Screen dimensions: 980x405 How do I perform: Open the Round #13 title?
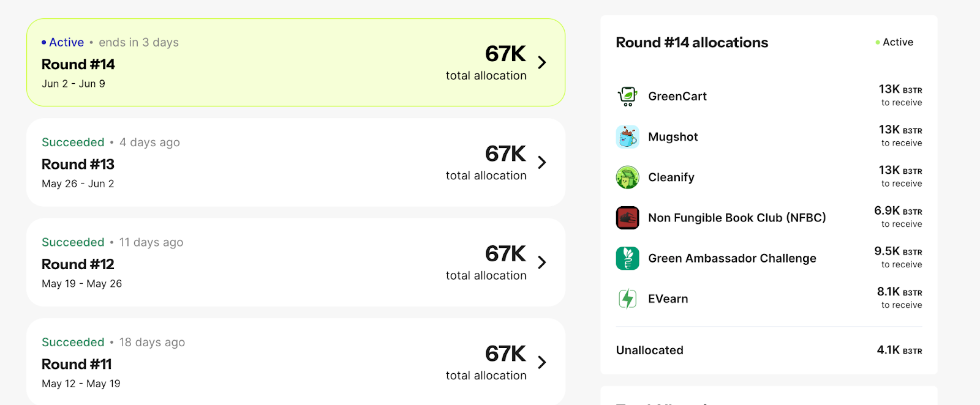point(78,165)
